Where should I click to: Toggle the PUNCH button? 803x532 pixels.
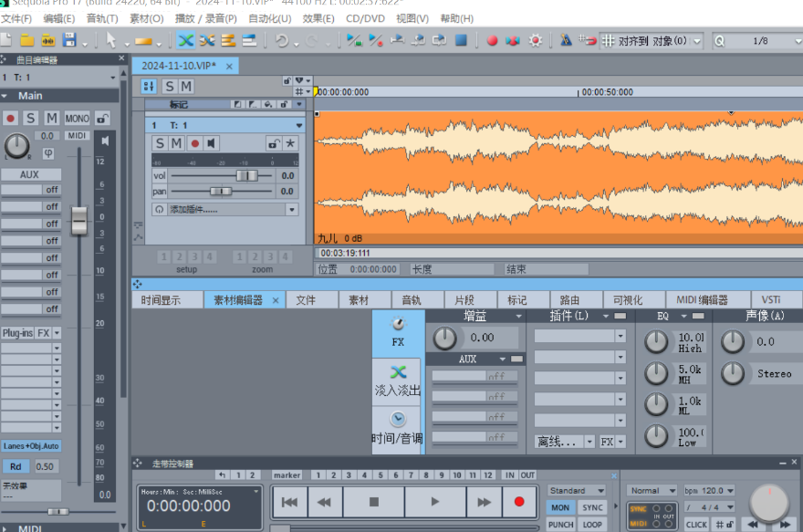click(561, 525)
